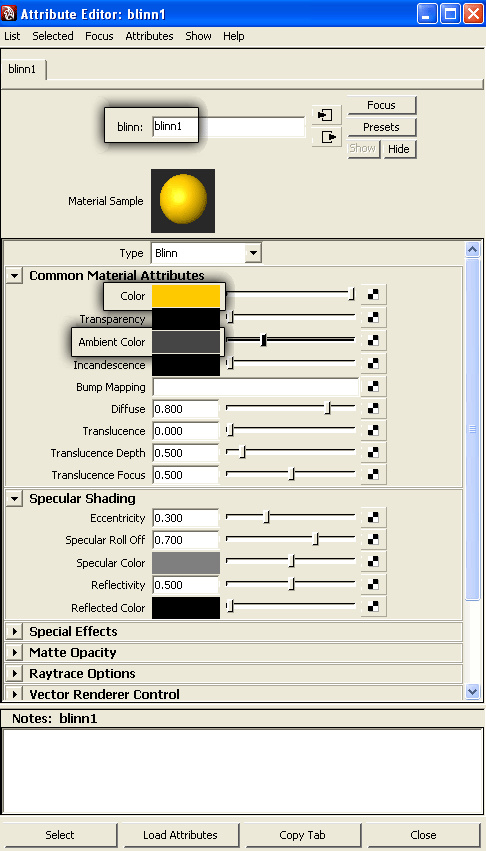Viewport: 486px width, 851px height.
Task: Click the Load Attributes button
Action: 180,835
